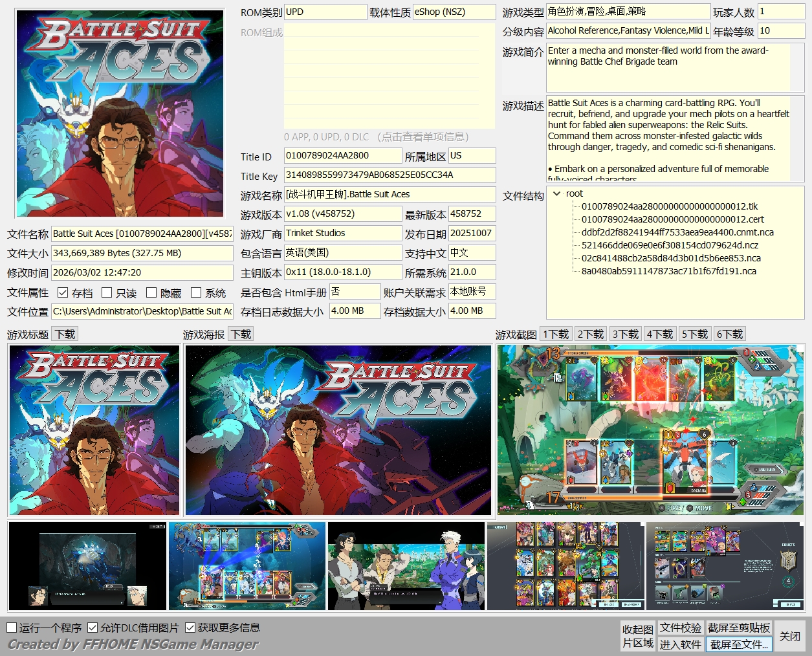Close the dialog with 关闭 button

[x=790, y=636]
